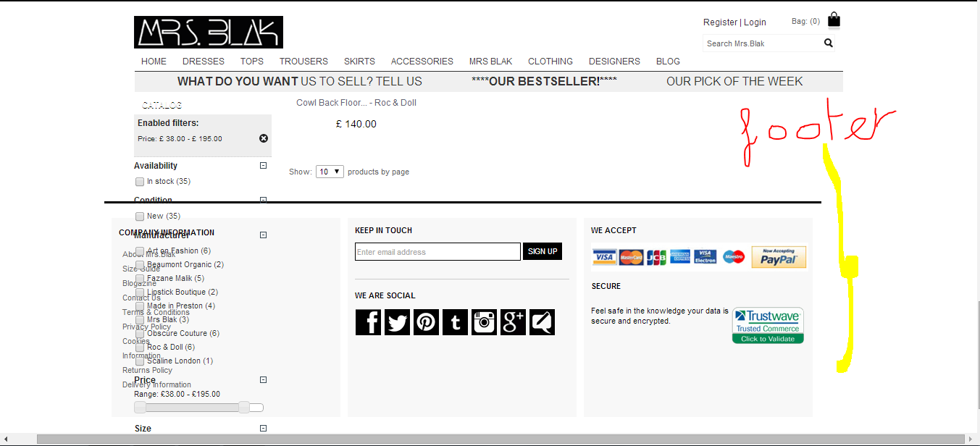Open the HOME menu item

pyautogui.click(x=154, y=62)
